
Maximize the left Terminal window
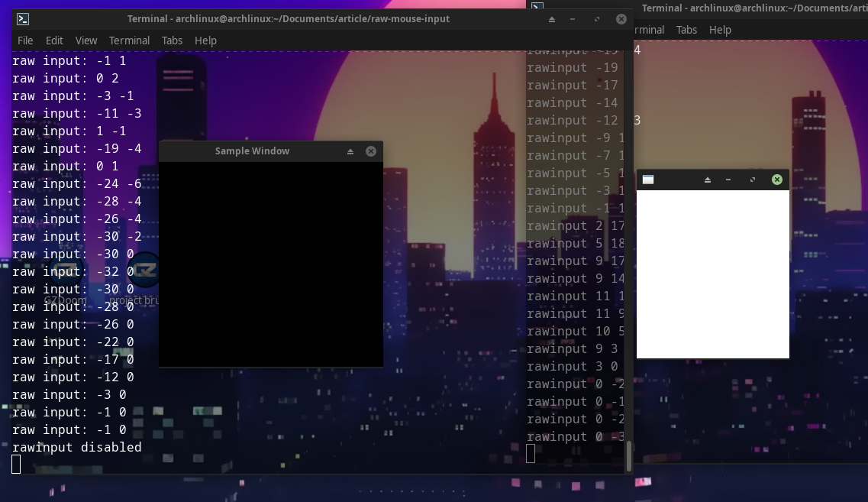pyautogui.click(x=596, y=18)
